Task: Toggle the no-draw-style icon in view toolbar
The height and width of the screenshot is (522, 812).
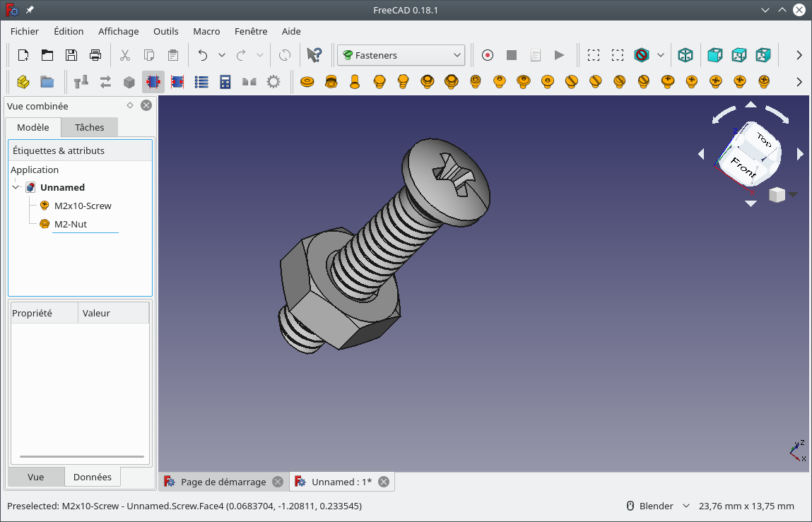Action: (641, 55)
